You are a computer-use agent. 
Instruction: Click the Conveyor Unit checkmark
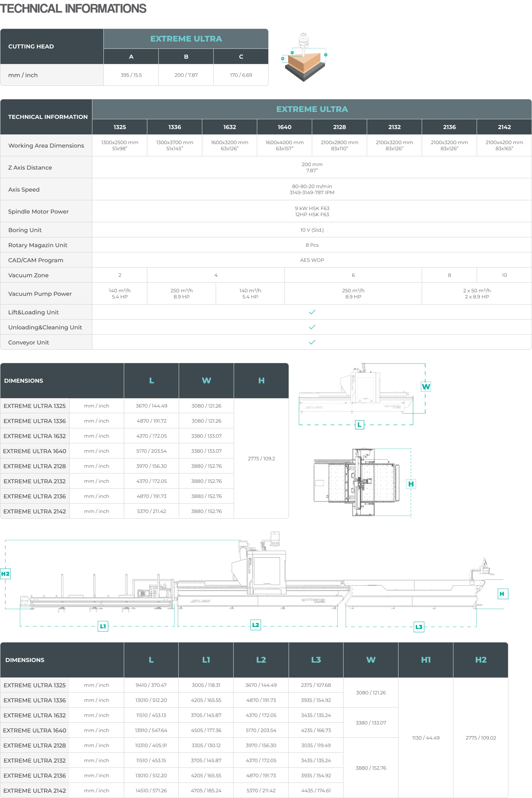click(x=312, y=342)
